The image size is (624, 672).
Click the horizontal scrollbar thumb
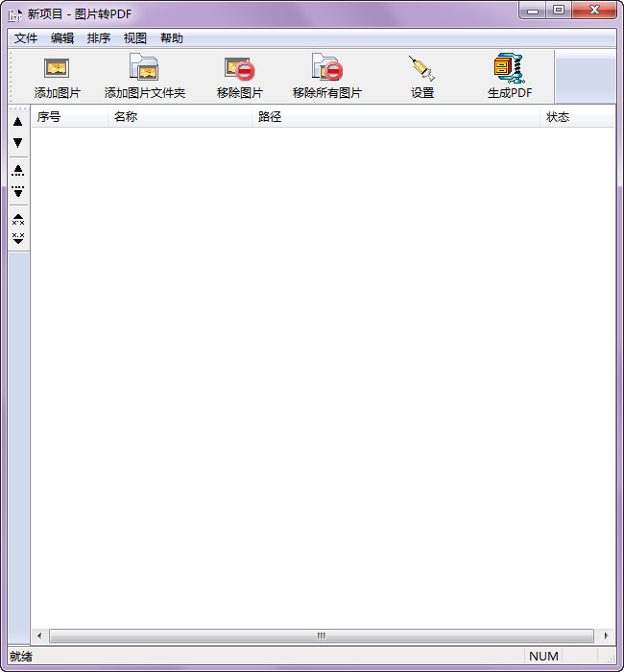pyautogui.click(x=322, y=636)
